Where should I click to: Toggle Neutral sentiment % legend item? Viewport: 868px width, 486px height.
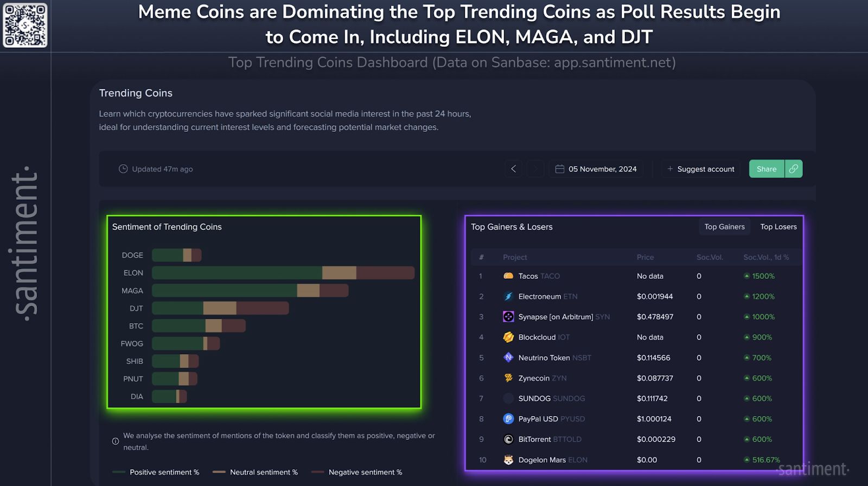pos(256,472)
